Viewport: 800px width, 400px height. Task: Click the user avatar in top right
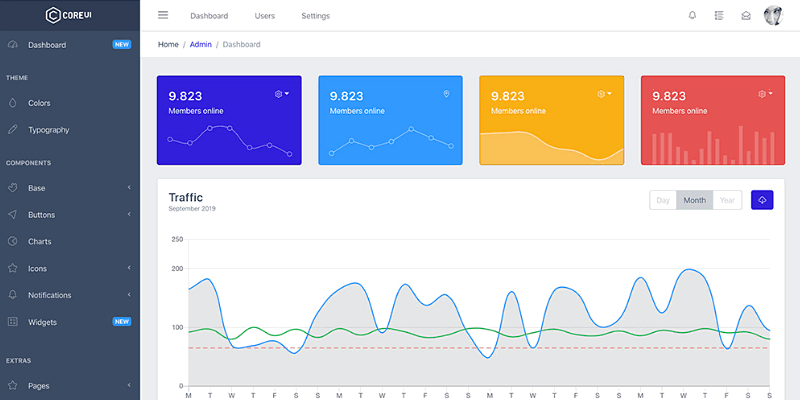774,15
